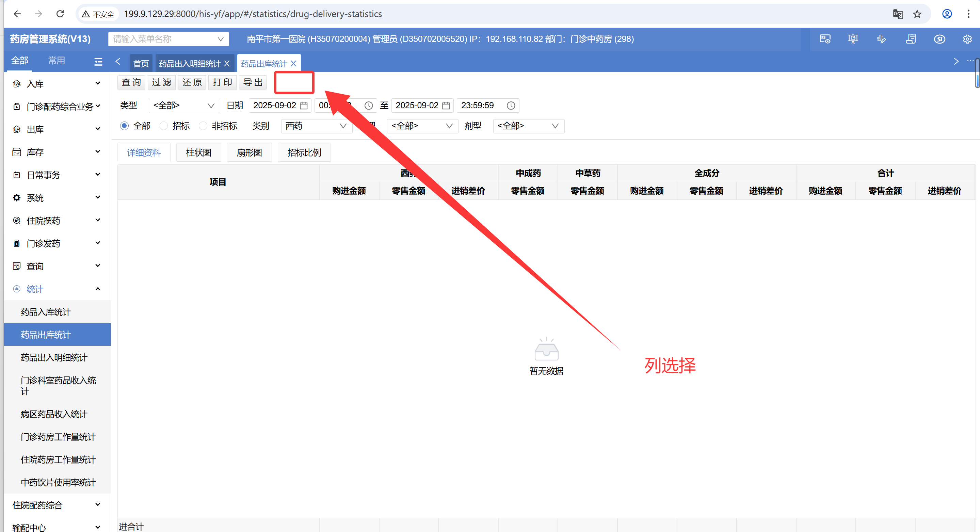
Task: Click the browser reload icon
Action: click(60, 14)
